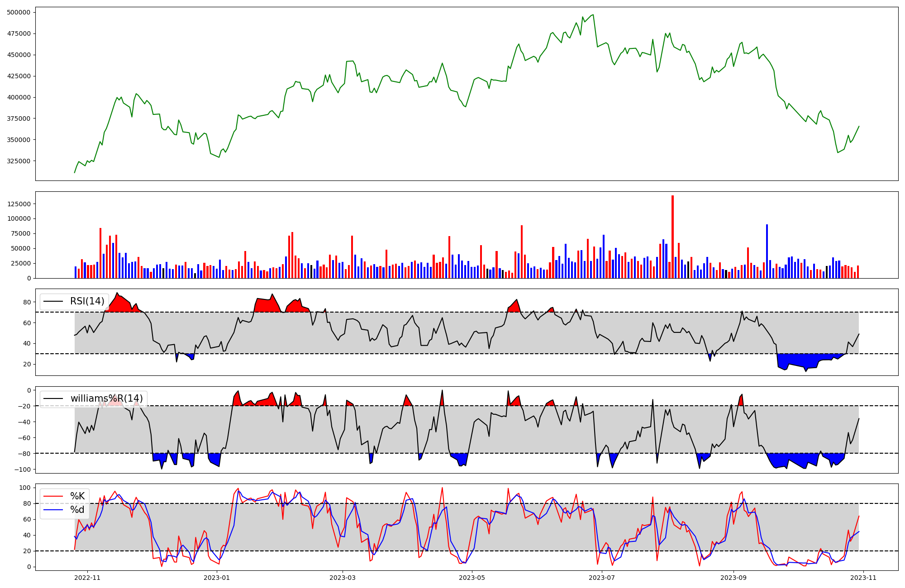This screenshot has width=905, height=588.
Task: Click the 2023-09 x-axis date label
Action: [x=733, y=578]
